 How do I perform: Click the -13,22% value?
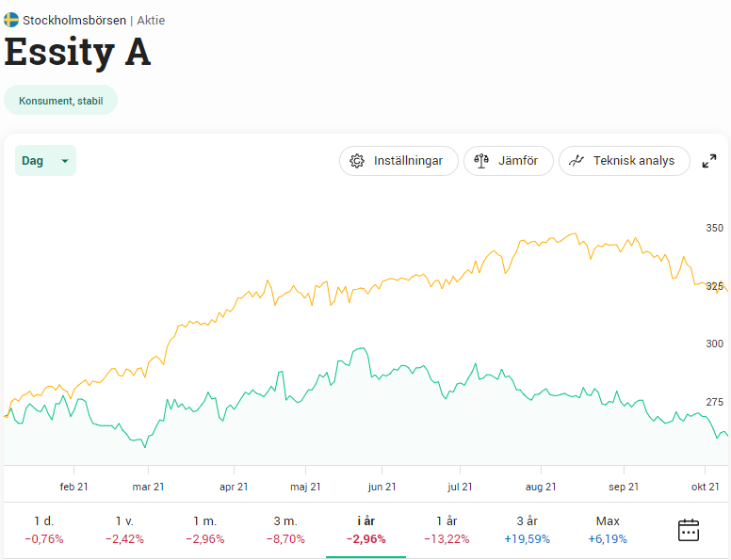click(x=447, y=539)
